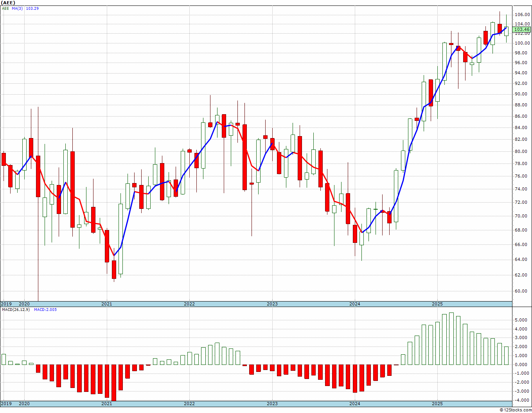Click 2022 on the MACD panel time axis
This screenshot has height=413, width=532.
[x=189, y=404]
